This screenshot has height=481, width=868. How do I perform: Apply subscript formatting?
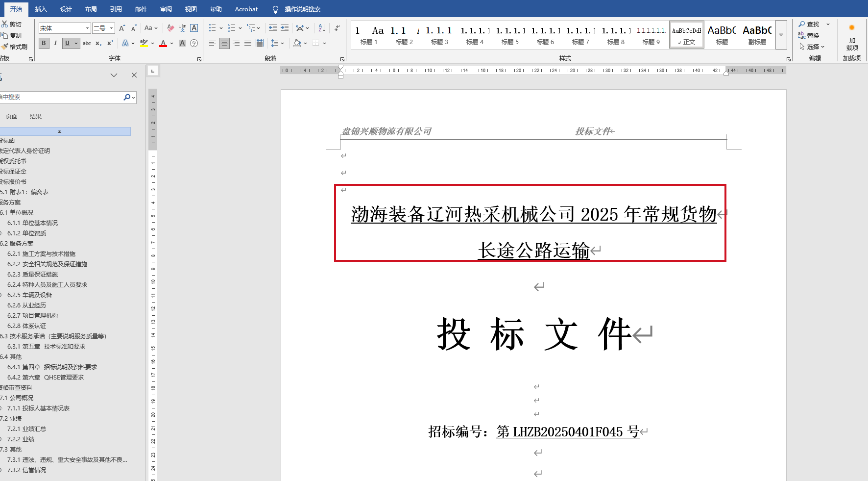(x=98, y=43)
